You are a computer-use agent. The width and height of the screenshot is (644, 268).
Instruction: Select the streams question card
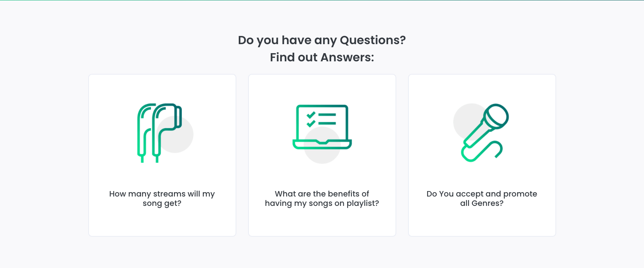click(162, 223)
